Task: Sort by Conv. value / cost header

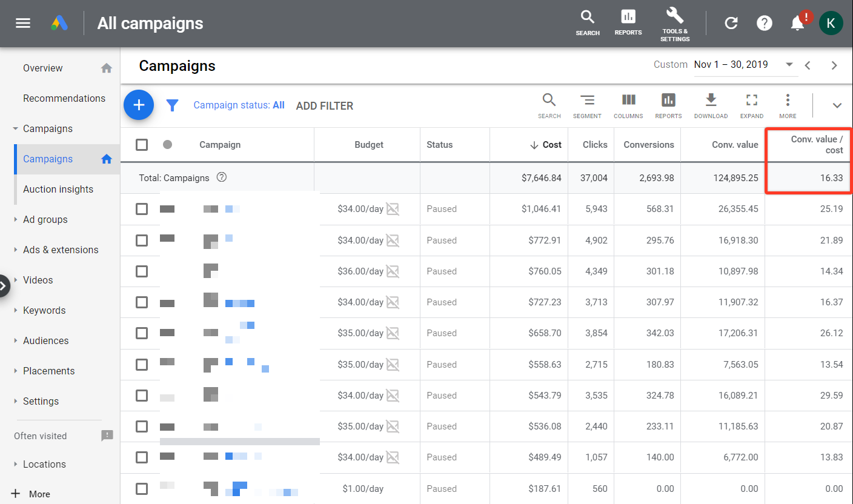Action: tap(817, 145)
